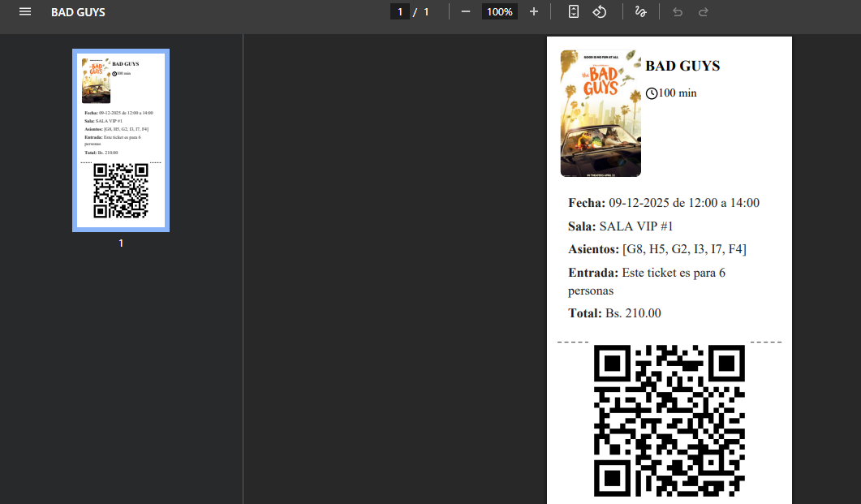This screenshot has width=861, height=504.
Task: Select the seats link [G8, H5, G2, I3, I7, F4]
Action: [x=684, y=248]
